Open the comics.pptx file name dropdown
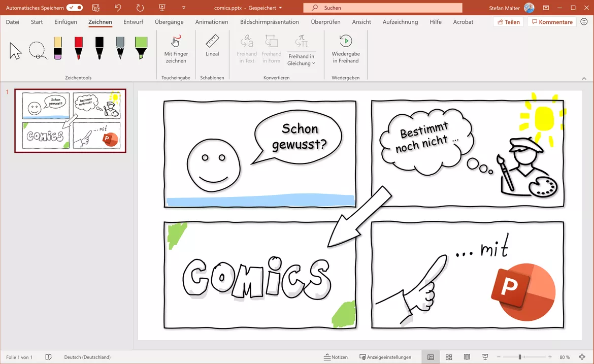Screen dimensions: 594x364 coord(280,8)
